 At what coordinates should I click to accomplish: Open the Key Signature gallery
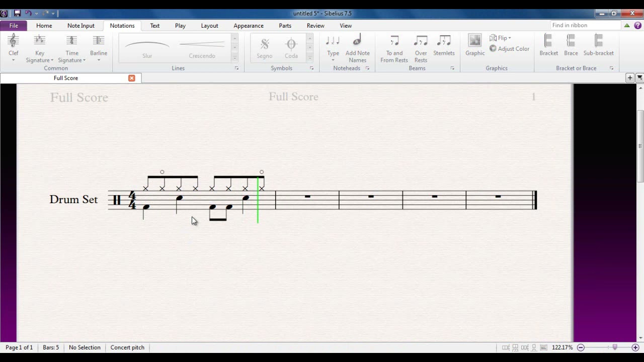(x=40, y=48)
